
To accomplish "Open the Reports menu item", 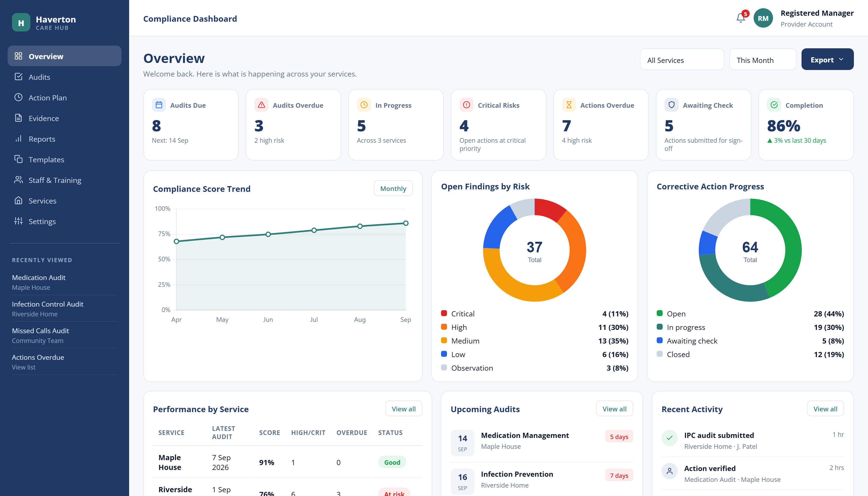I will 64,139.
